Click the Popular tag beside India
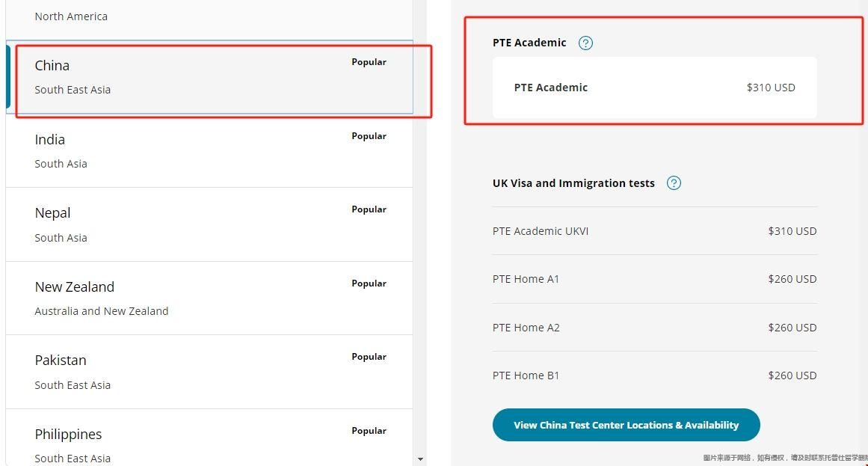Image resolution: width=868 pixels, height=466 pixels. click(x=369, y=136)
